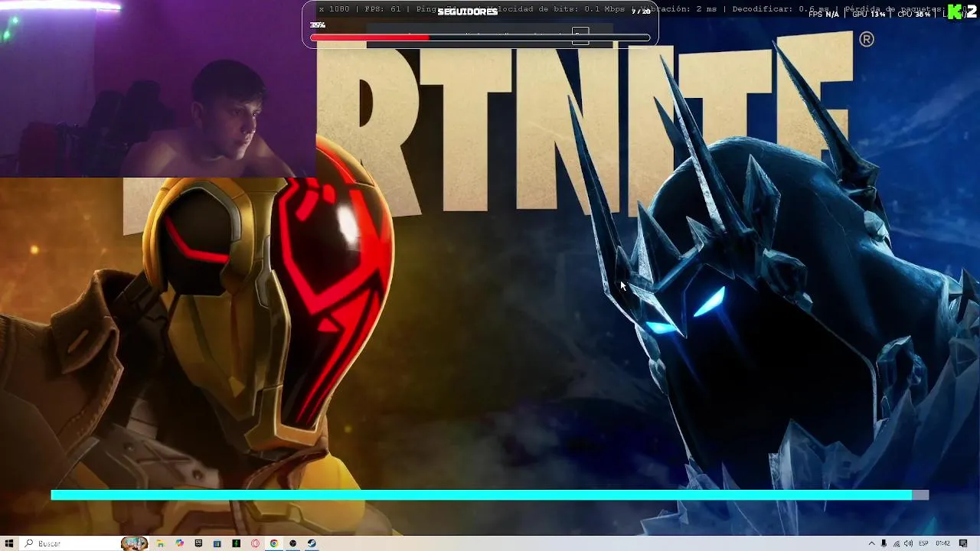
Task: Click the green K logo overlay
Action: 955,12
